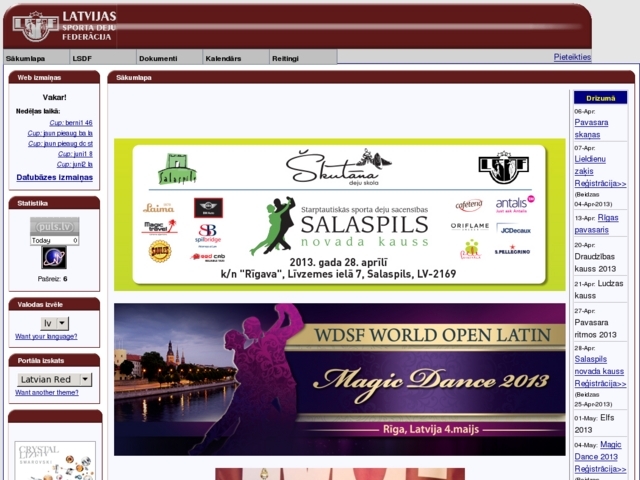Open the language dropdown showing lv
This screenshot has width=640, height=480.
click(55, 323)
